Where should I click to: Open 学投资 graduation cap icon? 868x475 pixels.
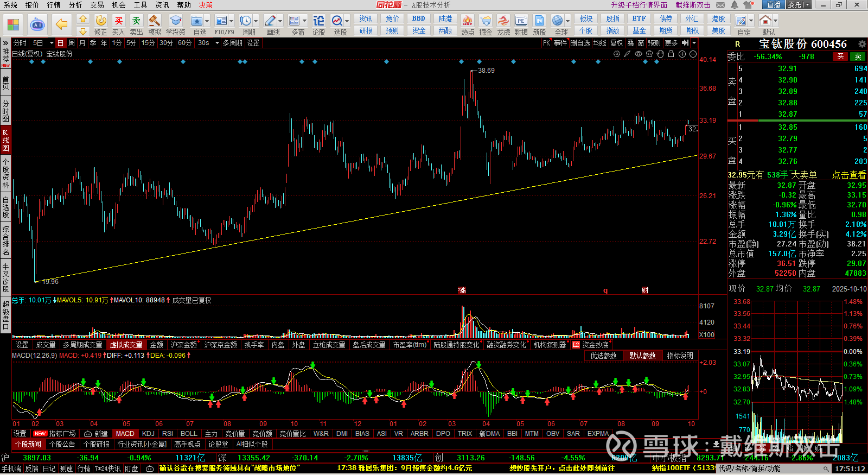click(175, 25)
